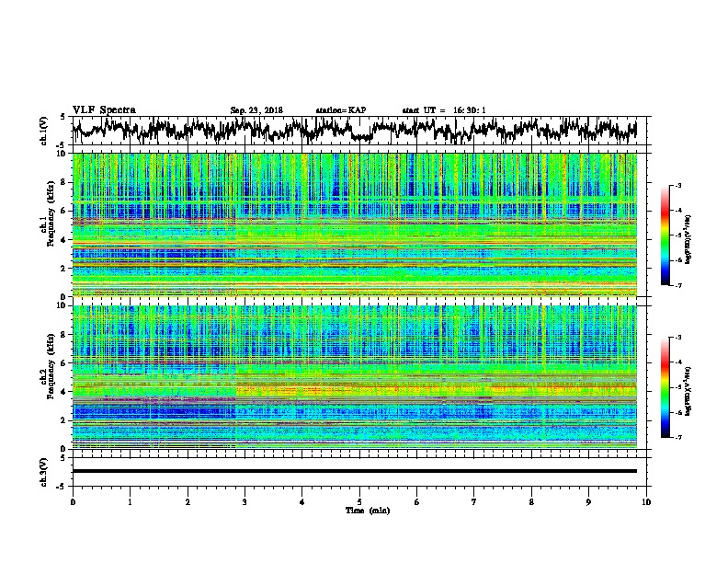
Task: Click the "station=KAP" header label
Action: pyautogui.click(x=341, y=110)
